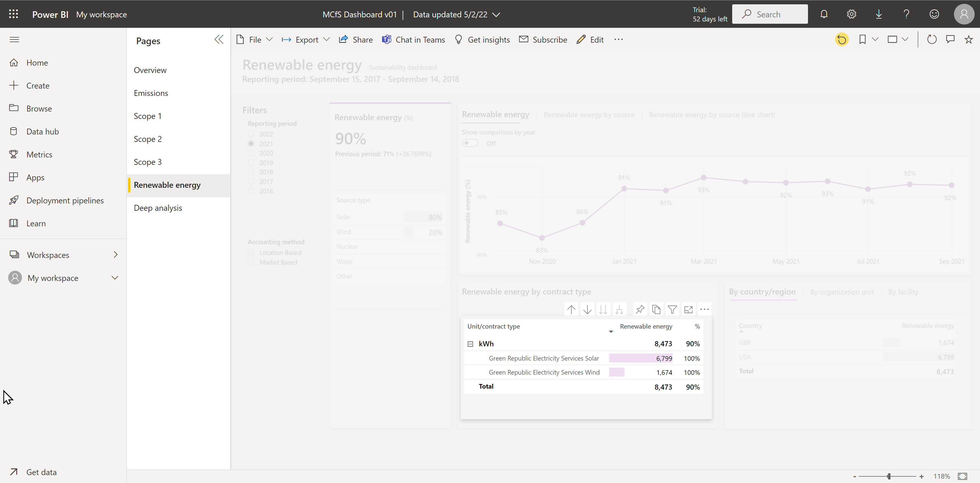Open filters on the table visual
Viewport: 980px width, 483px height.
click(672, 309)
